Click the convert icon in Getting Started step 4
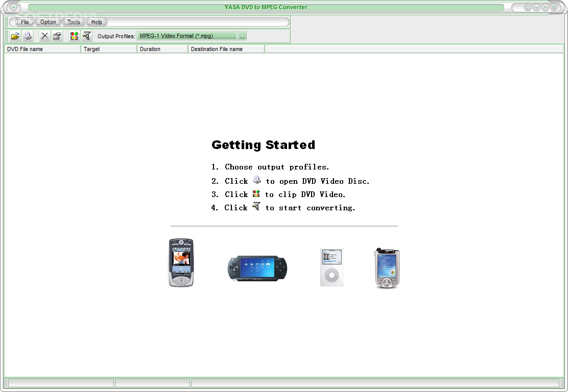Viewport: 568px width, 392px height. pos(256,206)
